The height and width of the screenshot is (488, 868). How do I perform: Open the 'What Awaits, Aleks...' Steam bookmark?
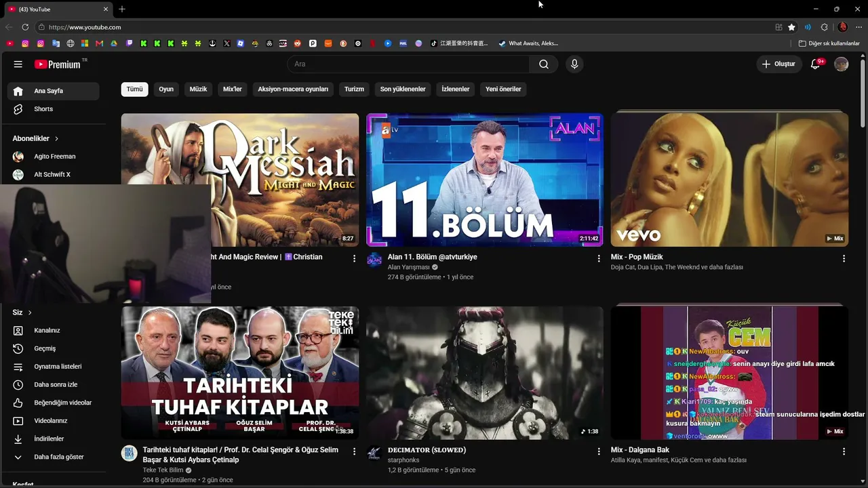(x=528, y=43)
